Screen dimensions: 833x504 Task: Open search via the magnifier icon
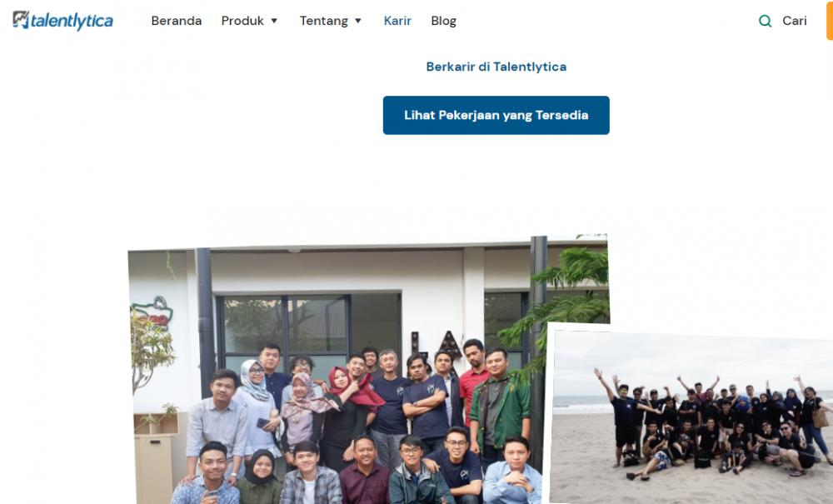tap(765, 21)
